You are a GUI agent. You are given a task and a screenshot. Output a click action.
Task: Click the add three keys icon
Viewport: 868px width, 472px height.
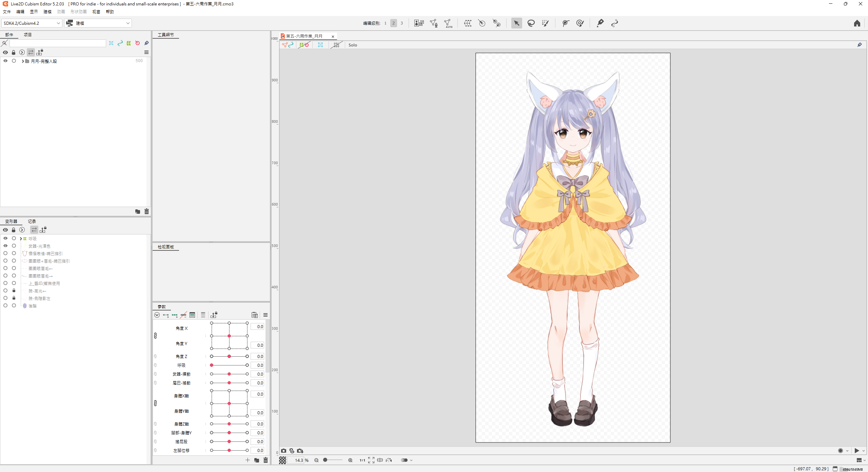175,315
